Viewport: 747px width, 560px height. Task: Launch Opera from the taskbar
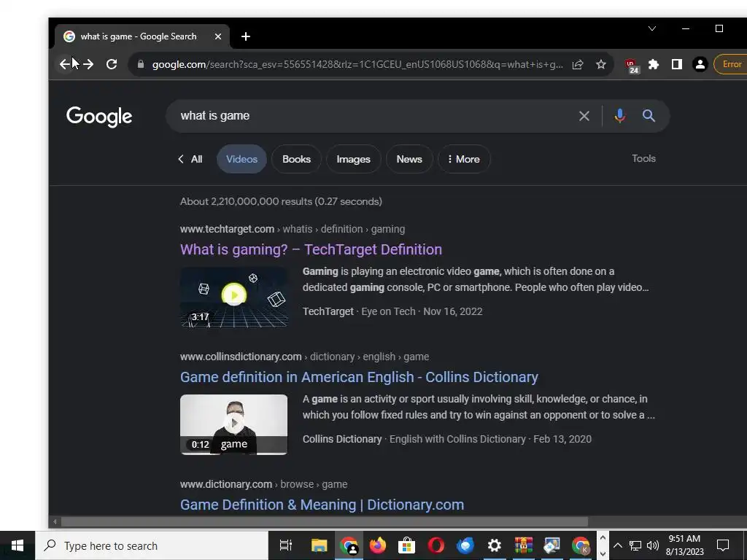coord(436,545)
